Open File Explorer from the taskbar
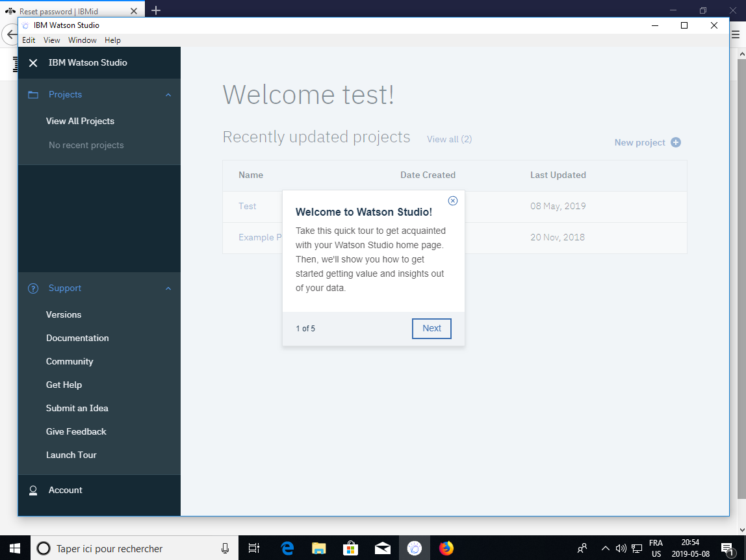This screenshot has width=746, height=560. point(318,548)
